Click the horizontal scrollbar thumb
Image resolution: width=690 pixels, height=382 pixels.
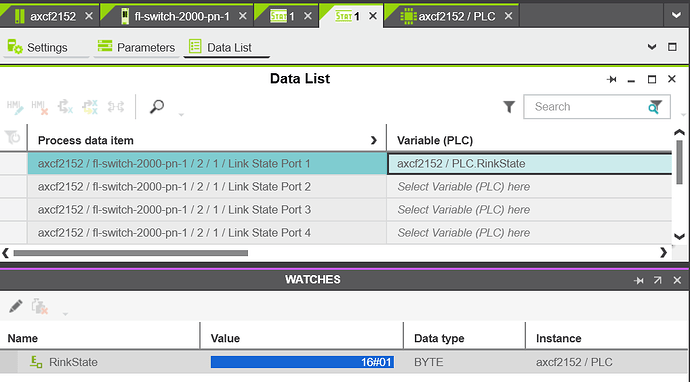tap(131, 253)
